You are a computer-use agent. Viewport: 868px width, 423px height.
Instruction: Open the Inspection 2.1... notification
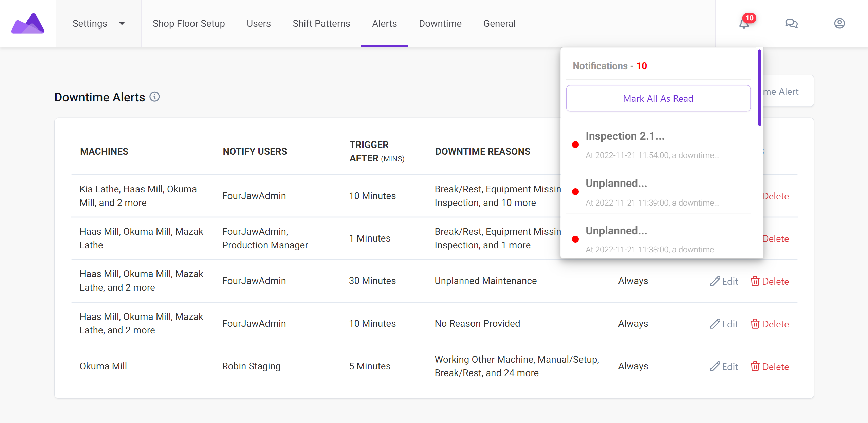click(658, 145)
